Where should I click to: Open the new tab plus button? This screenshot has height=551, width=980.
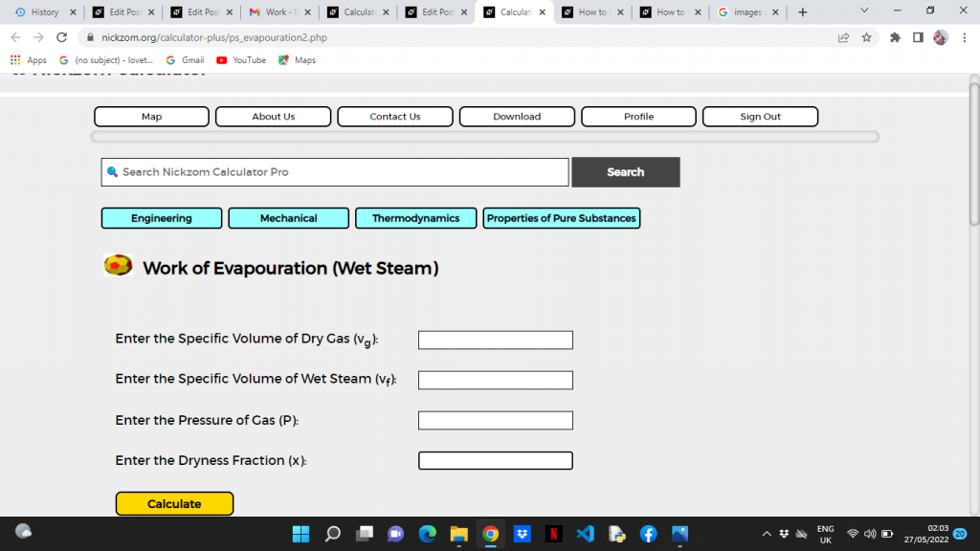tap(803, 11)
